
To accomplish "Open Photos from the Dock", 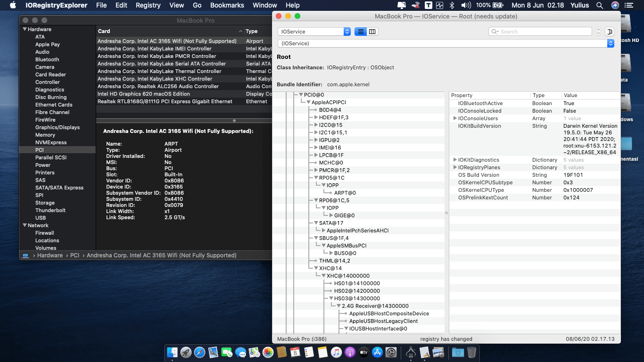I will [268, 352].
